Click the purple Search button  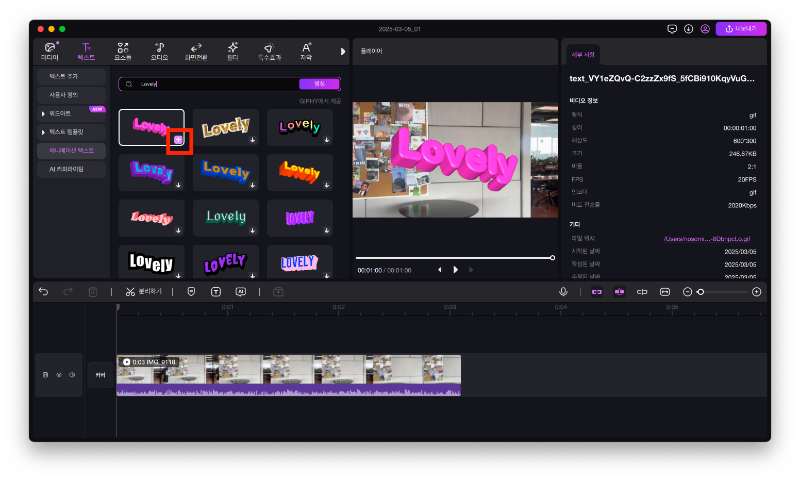(x=319, y=84)
